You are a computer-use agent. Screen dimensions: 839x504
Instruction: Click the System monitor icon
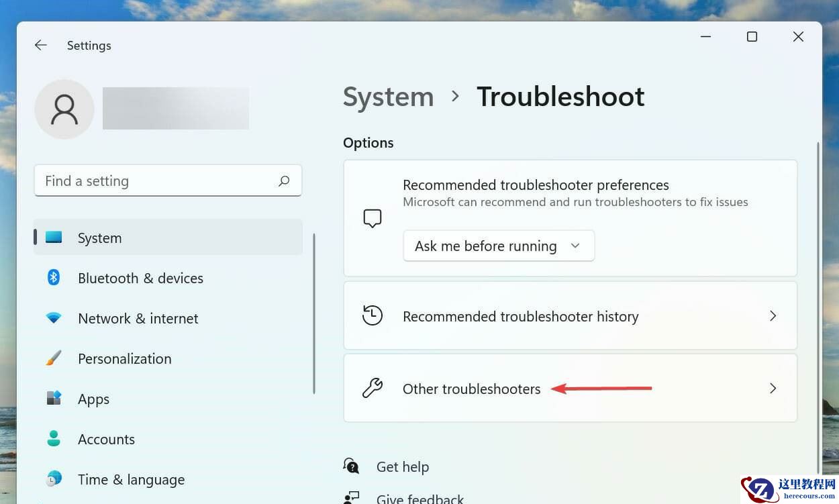(x=54, y=237)
